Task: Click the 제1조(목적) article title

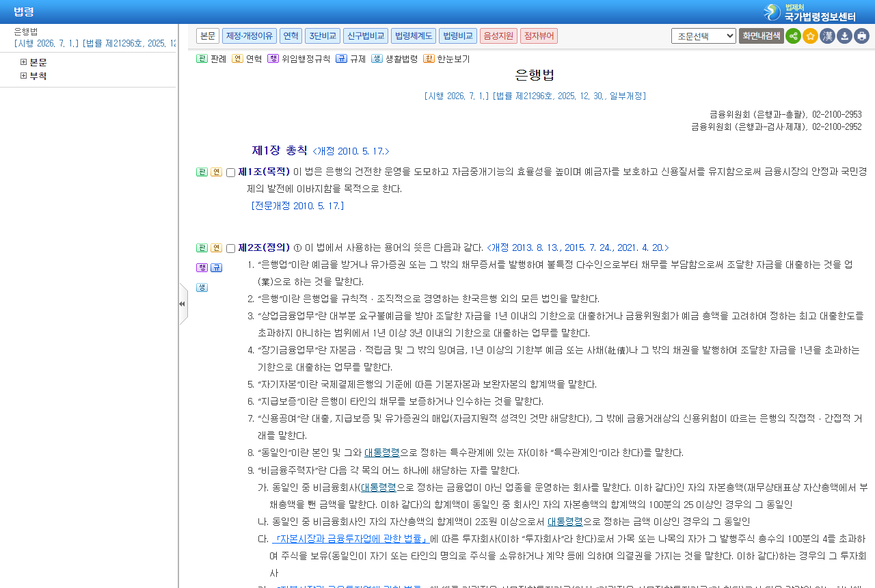Action: coord(264,172)
